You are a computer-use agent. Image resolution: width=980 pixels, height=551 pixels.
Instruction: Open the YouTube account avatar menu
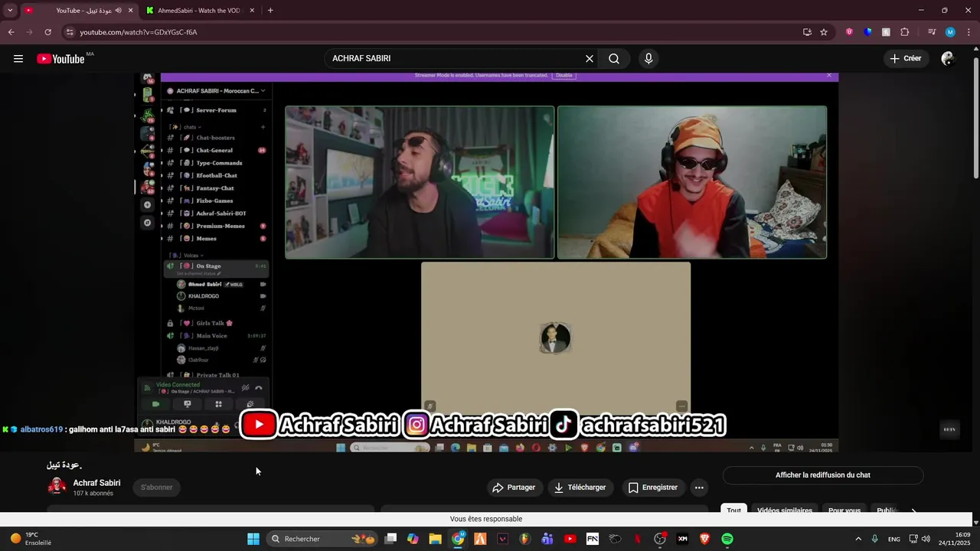pos(948,58)
